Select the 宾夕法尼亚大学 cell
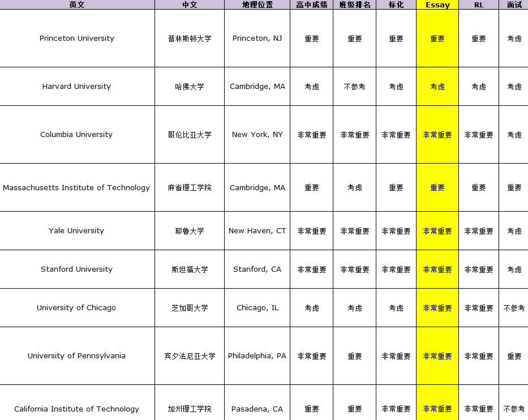This screenshot has height=420, width=528. pos(190,355)
